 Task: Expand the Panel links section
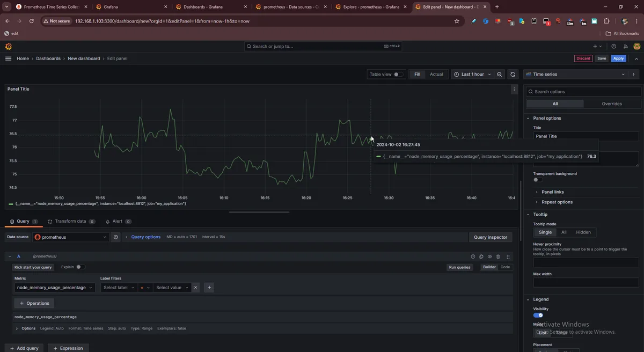coord(552,192)
